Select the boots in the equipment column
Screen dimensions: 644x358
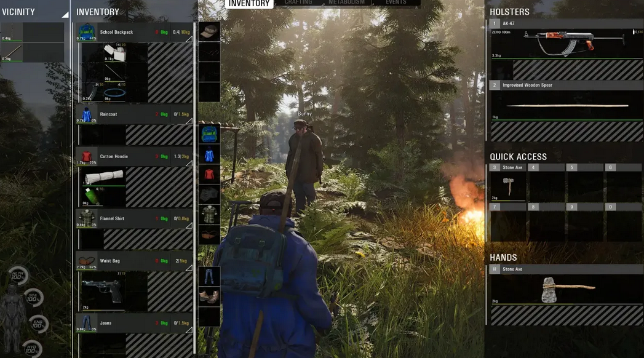tap(209, 296)
